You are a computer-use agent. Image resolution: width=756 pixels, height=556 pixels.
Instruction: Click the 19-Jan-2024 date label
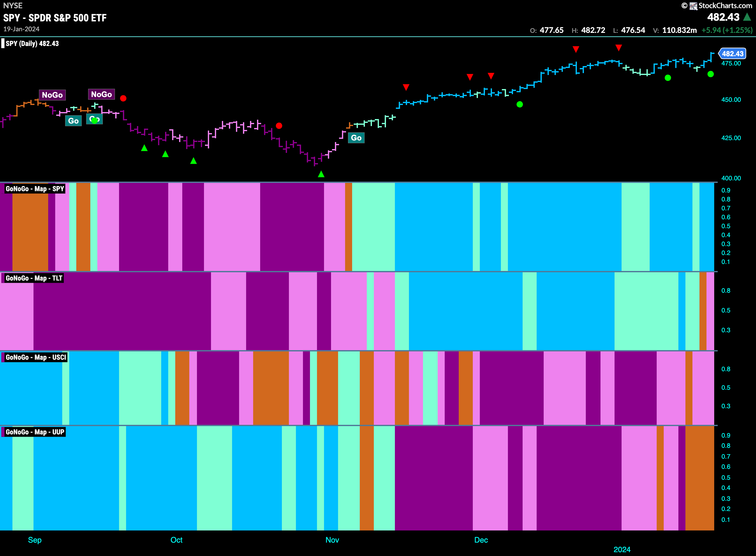tap(21, 29)
